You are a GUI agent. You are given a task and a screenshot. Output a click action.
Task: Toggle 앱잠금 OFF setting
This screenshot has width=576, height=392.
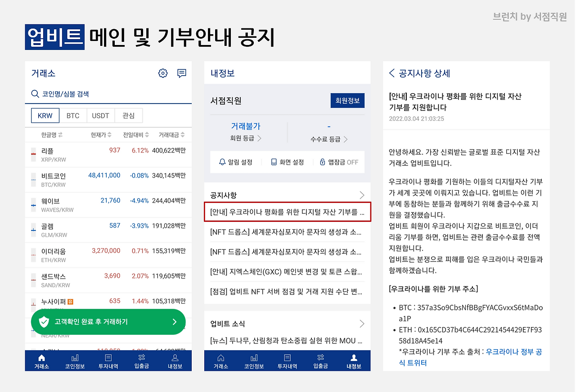(339, 162)
